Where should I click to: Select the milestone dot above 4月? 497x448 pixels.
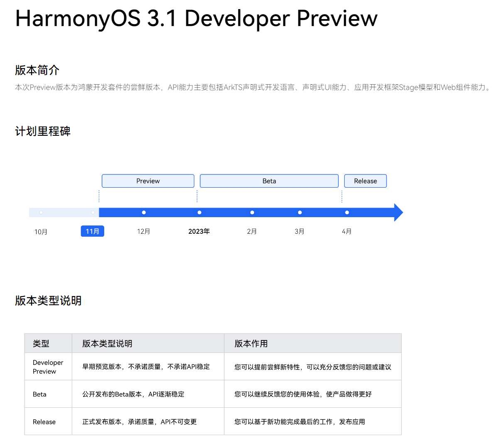[x=347, y=212]
